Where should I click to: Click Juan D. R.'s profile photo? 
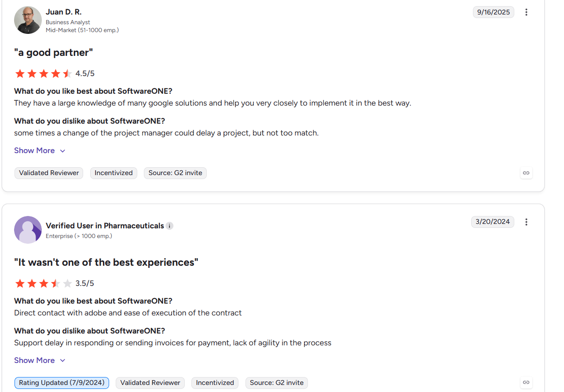coord(28,20)
